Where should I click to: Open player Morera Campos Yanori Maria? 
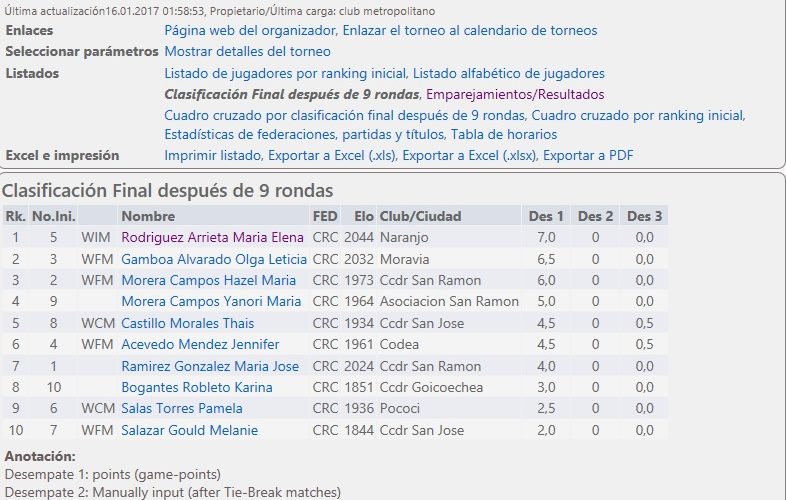pyautogui.click(x=211, y=302)
